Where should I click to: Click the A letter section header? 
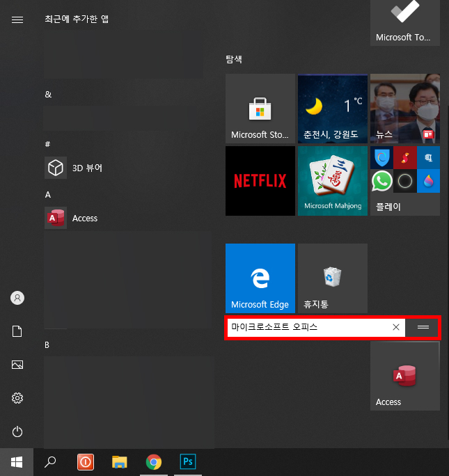(x=48, y=195)
